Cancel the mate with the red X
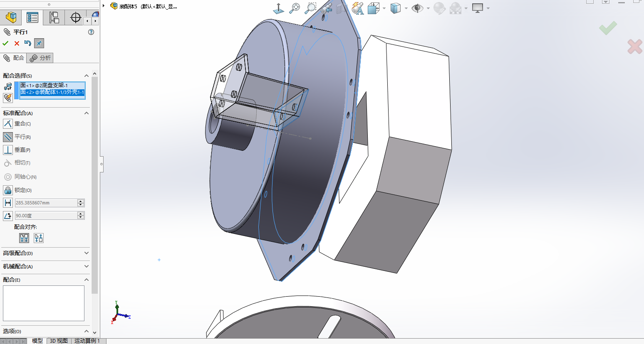Viewport: 644px width, 344px height. pos(17,43)
